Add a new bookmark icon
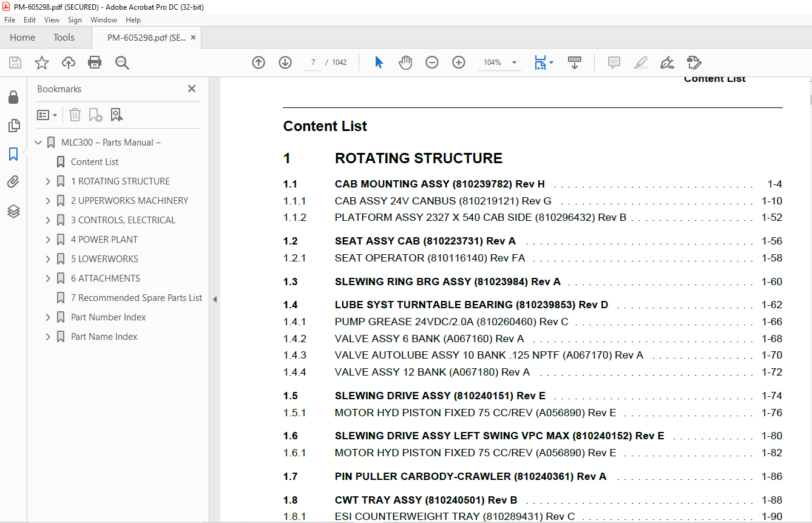812x523 pixels. 95,115
